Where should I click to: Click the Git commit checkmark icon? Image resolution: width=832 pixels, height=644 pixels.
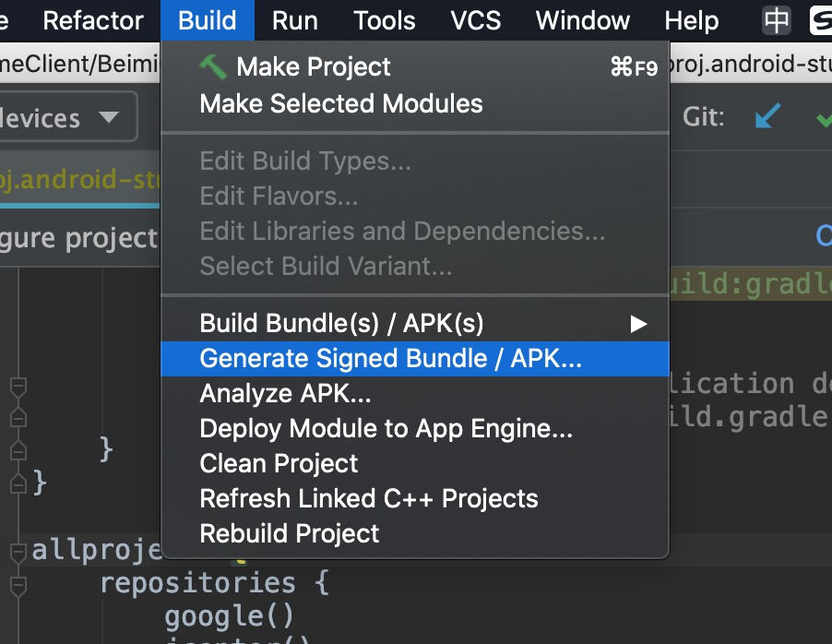coord(824,118)
